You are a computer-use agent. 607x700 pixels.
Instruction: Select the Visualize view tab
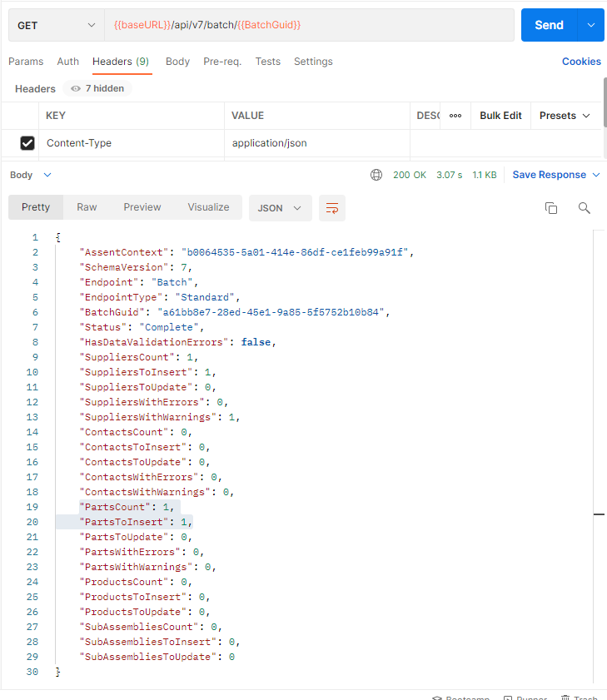pos(208,207)
